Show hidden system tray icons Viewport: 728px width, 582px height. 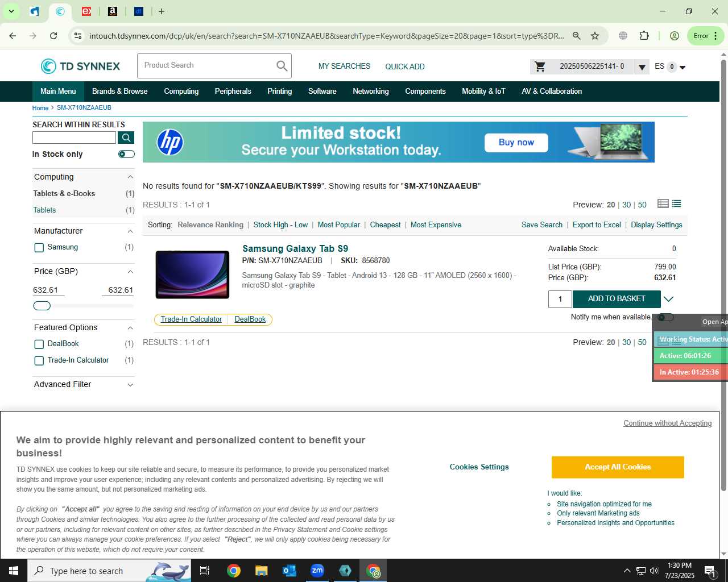(x=627, y=571)
